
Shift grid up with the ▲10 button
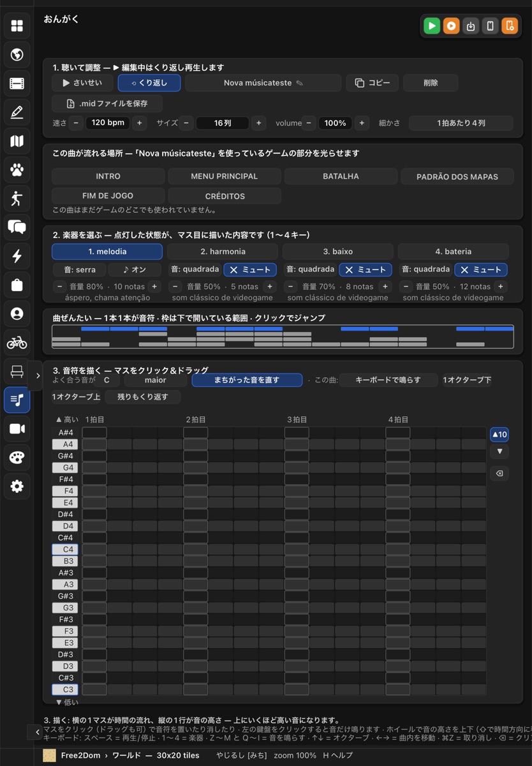(499, 435)
